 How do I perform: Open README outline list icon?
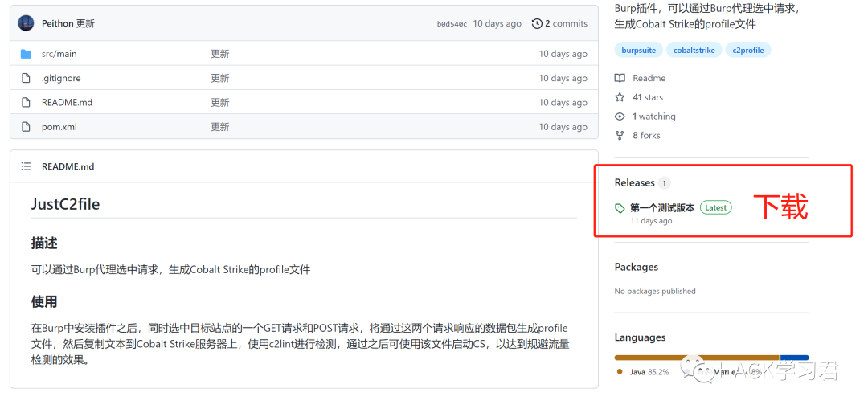click(26, 166)
